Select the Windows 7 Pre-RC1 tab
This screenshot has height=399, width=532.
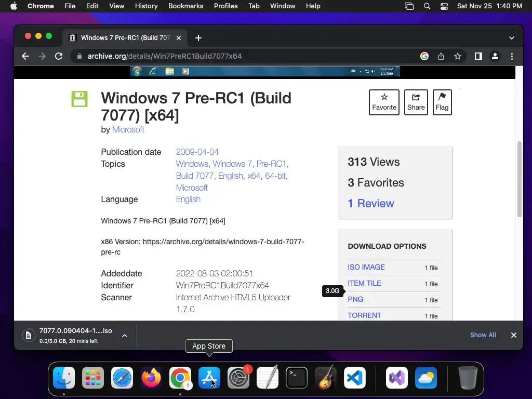tap(125, 38)
